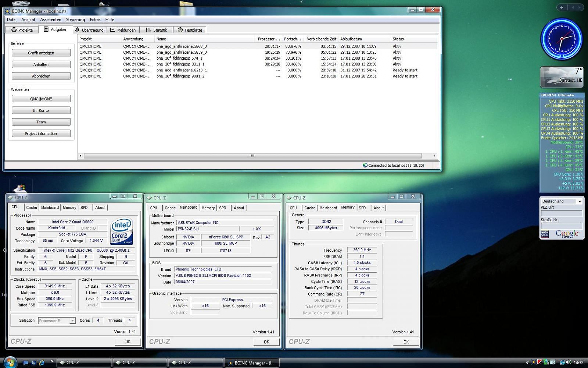This screenshot has height=368, width=588.
Task: Open the Datei menu
Action: coord(12,20)
